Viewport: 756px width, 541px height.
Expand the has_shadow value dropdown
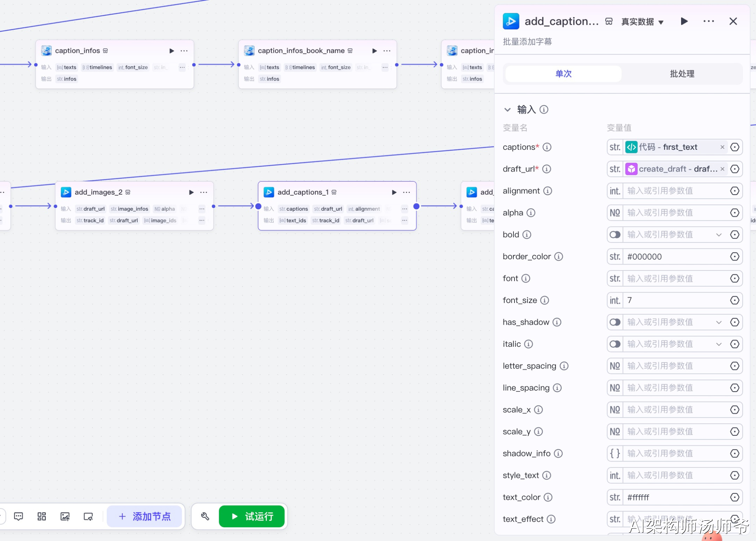pyautogui.click(x=719, y=322)
